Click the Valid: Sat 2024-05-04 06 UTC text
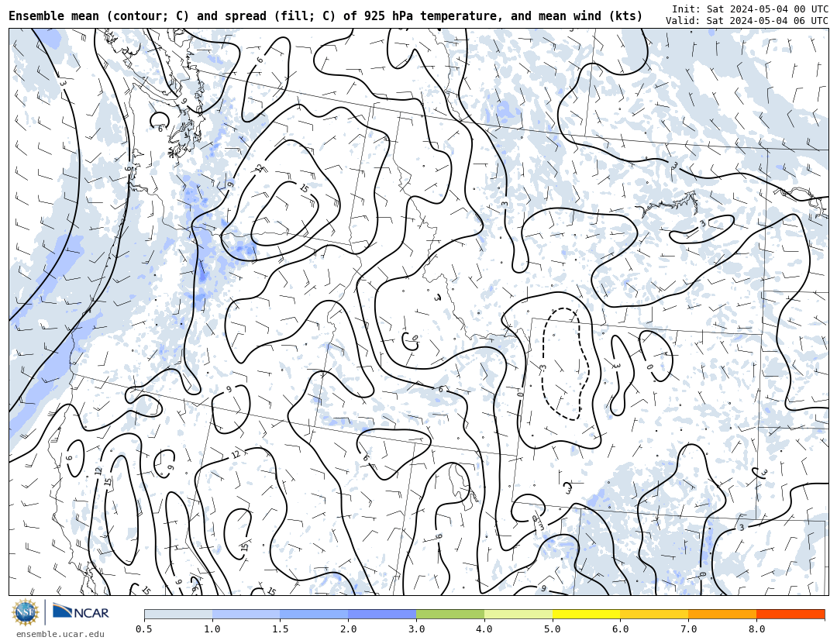The width and height of the screenshot is (837, 644). pos(747,21)
